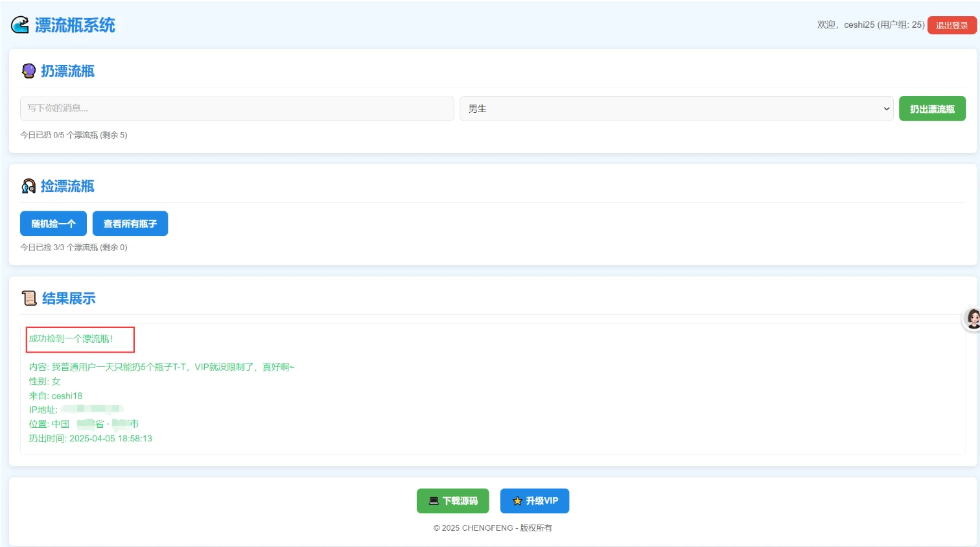The width and height of the screenshot is (980, 547).
Task: Click the scroll icon beside 结果展示
Action: 29,298
